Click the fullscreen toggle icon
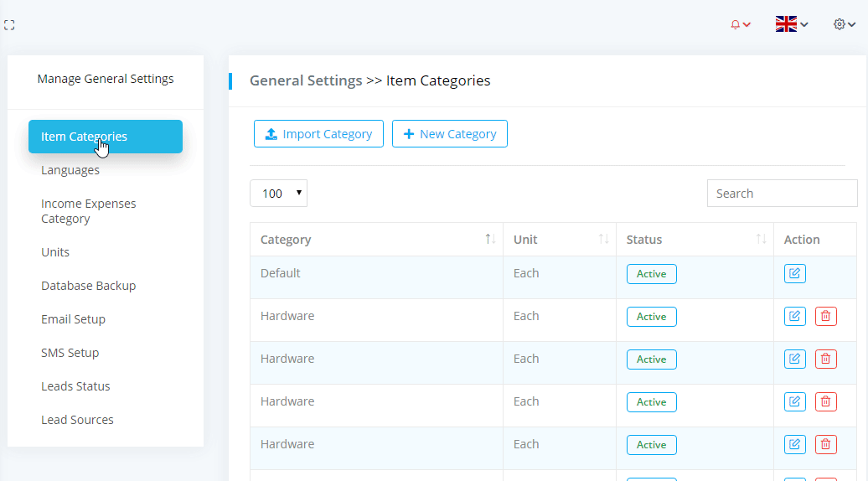Image resolution: width=868 pixels, height=481 pixels. 10,25
